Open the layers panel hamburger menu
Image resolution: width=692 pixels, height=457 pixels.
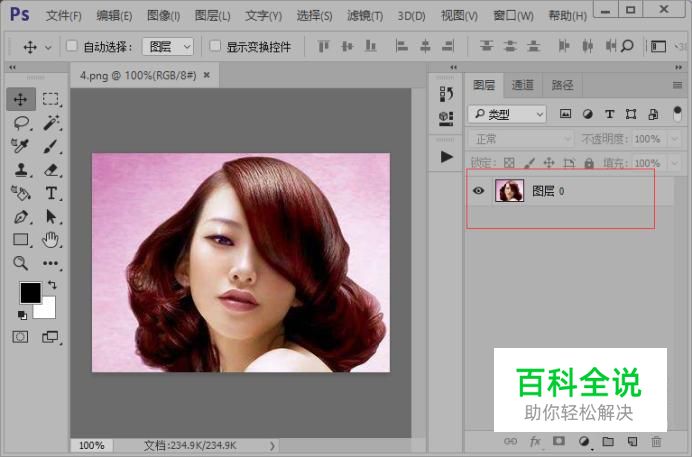pyautogui.click(x=677, y=85)
